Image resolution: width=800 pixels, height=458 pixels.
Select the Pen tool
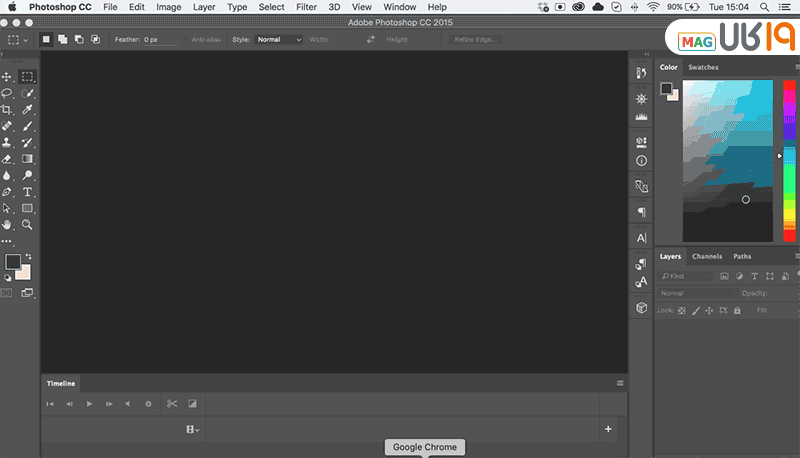click(7, 192)
